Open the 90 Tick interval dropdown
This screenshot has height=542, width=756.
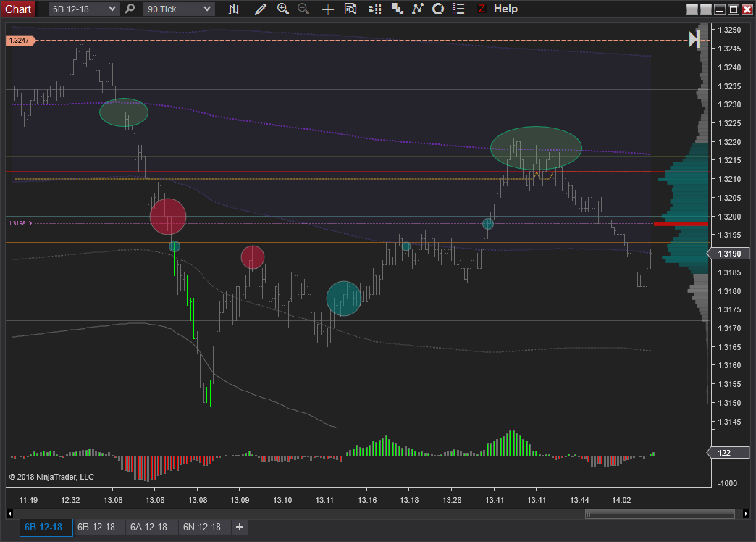pyautogui.click(x=179, y=9)
